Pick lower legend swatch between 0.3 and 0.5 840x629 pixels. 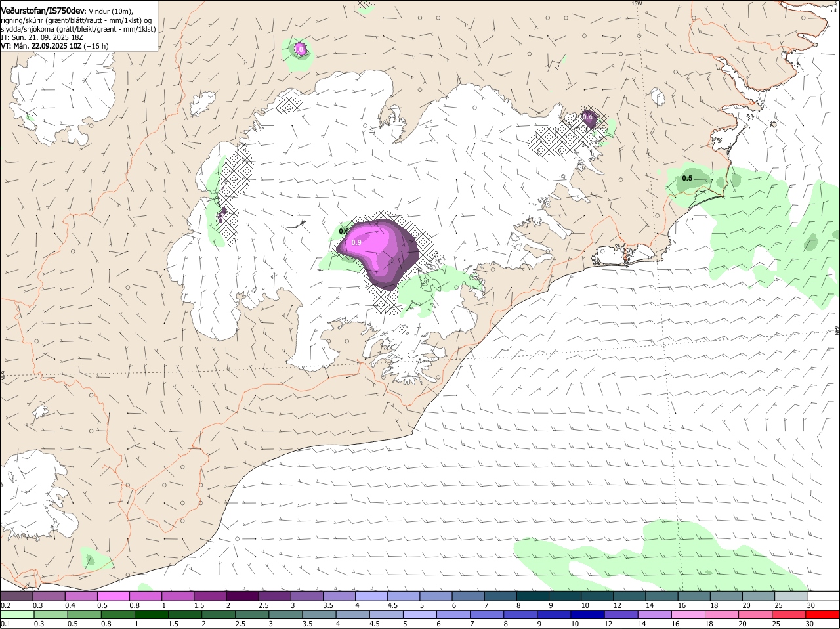tap(51, 615)
